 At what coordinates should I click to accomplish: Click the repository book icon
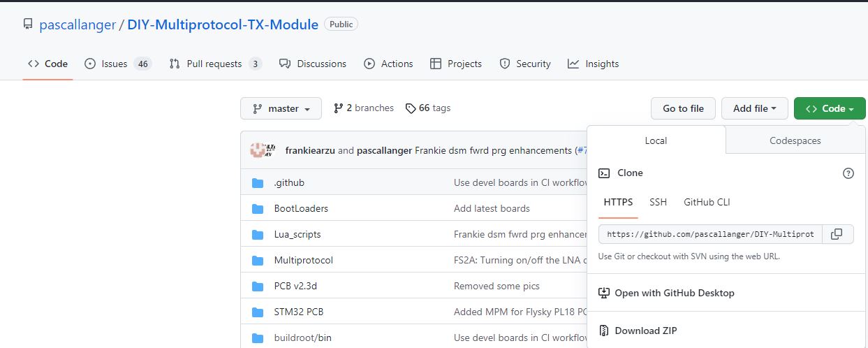tap(28, 24)
